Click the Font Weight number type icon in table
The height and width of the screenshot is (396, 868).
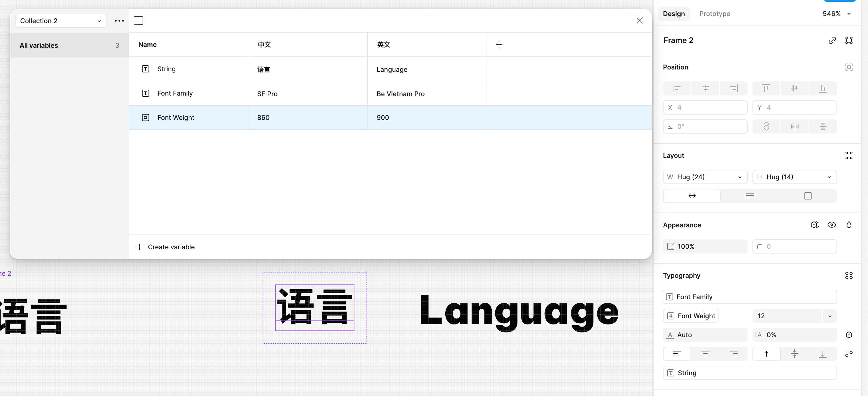click(x=145, y=118)
